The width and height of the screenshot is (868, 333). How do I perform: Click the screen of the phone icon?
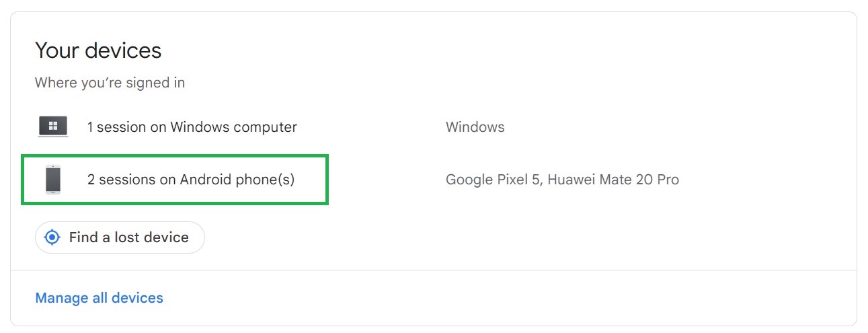tap(53, 180)
